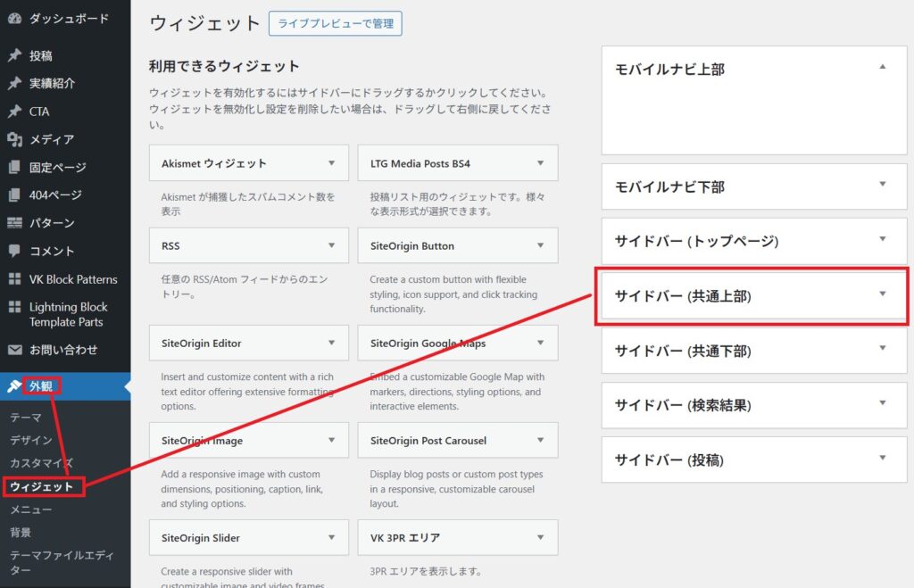The height and width of the screenshot is (588, 914).
Task: Expand the SiteOrigin Button widget arrow
Action: [540, 245]
